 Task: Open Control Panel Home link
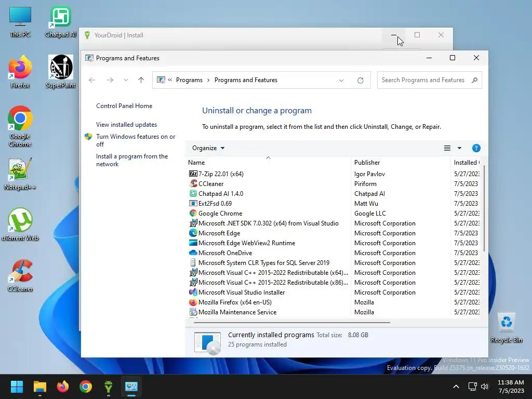pos(124,106)
